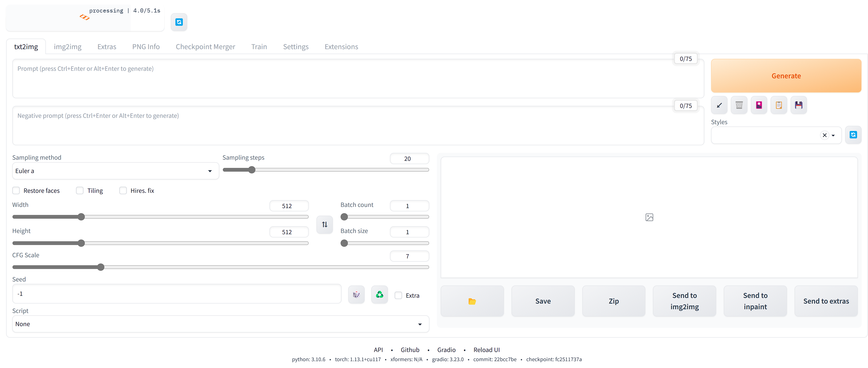
Task: Open output folder with the folder icon
Action: 472,301
